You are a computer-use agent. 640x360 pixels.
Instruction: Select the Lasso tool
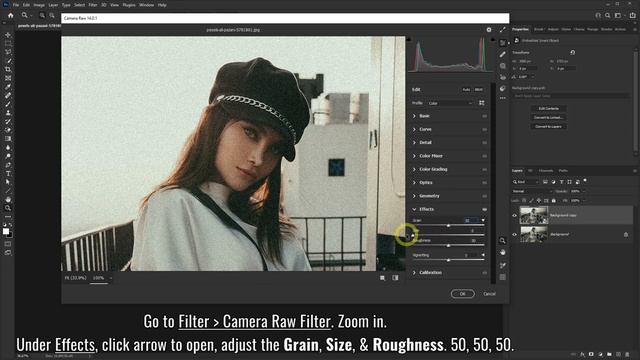click(8, 52)
